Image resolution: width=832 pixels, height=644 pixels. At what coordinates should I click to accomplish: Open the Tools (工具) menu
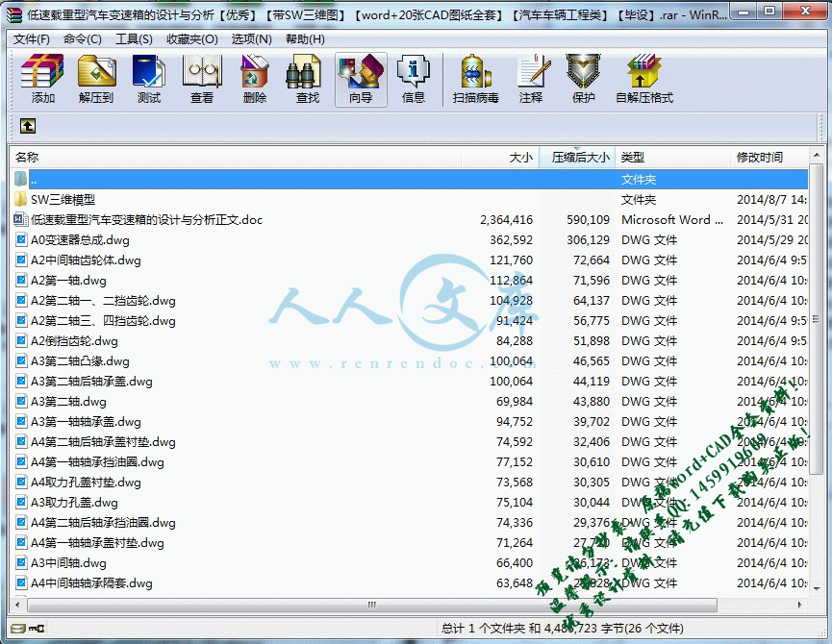135,38
